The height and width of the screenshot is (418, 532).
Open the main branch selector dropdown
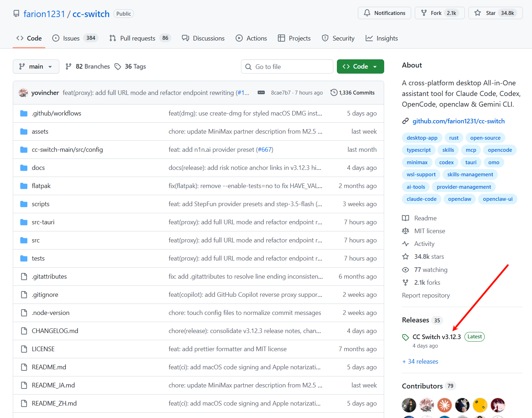(x=36, y=66)
